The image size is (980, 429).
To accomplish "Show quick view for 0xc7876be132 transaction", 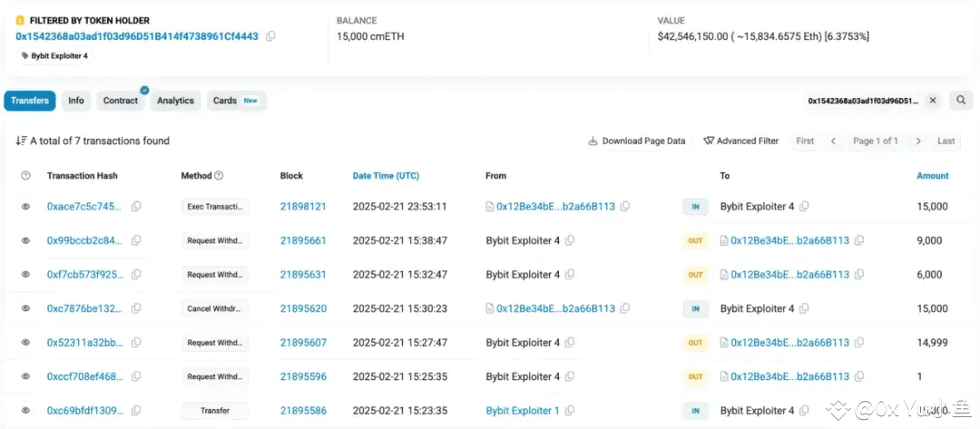I will [x=25, y=309].
